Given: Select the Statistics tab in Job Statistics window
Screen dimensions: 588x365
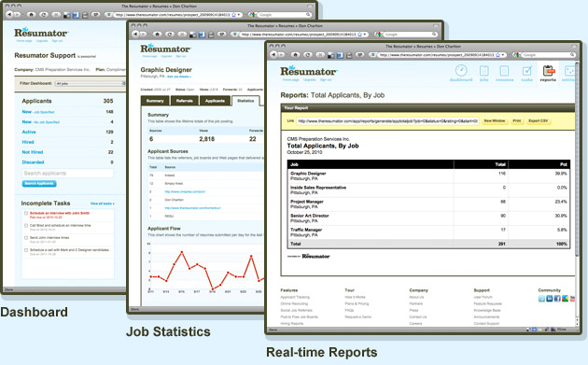Looking at the screenshot, I should (245, 101).
